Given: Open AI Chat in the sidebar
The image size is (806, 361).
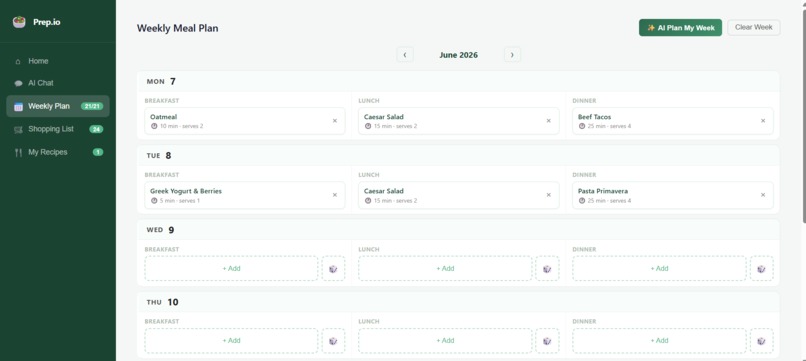Looking at the screenshot, I should pyautogui.click(x=58, y=83).
